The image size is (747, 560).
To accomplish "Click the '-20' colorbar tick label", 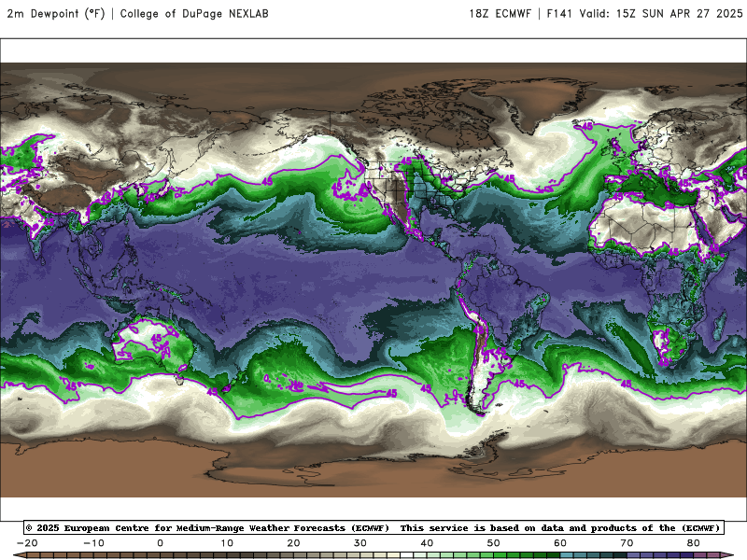I will tap(27, 543).
